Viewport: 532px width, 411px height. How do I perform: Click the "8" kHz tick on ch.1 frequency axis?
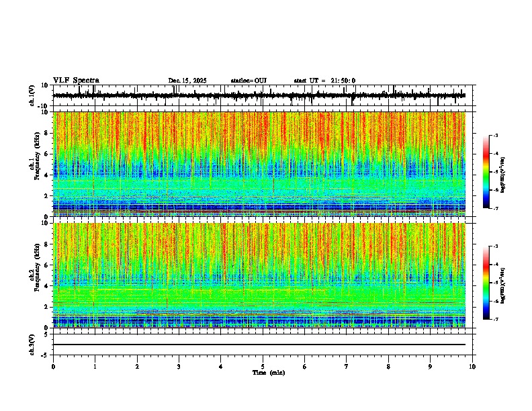[x=46, y=133]
